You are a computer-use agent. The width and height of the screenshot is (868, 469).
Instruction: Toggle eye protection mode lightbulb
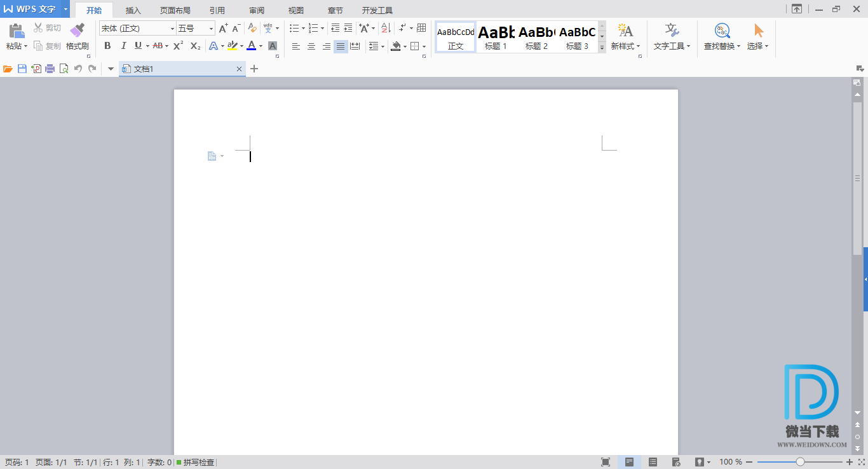tap(700, 462)
